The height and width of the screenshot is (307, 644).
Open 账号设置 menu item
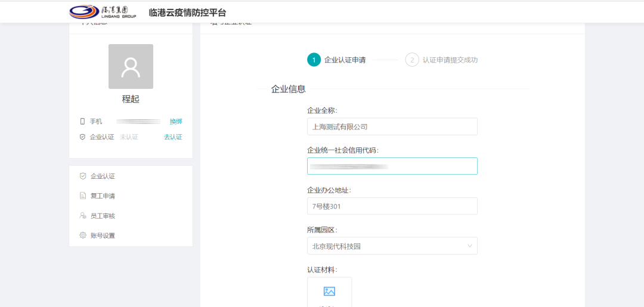(103, 235)
